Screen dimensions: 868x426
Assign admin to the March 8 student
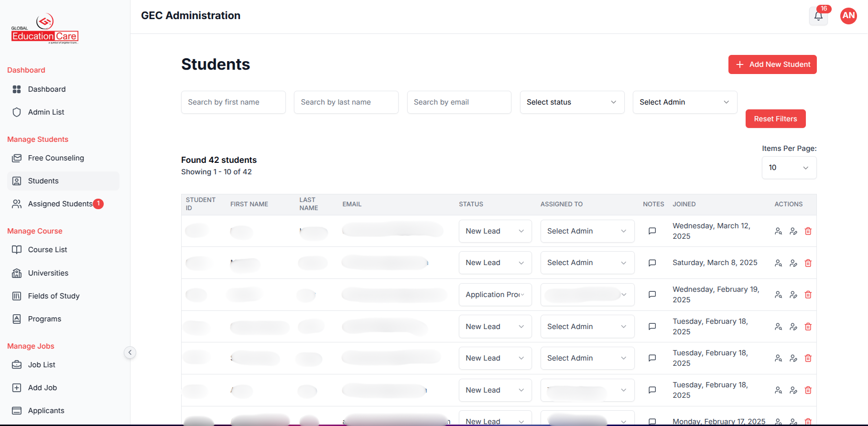point(587,263)
